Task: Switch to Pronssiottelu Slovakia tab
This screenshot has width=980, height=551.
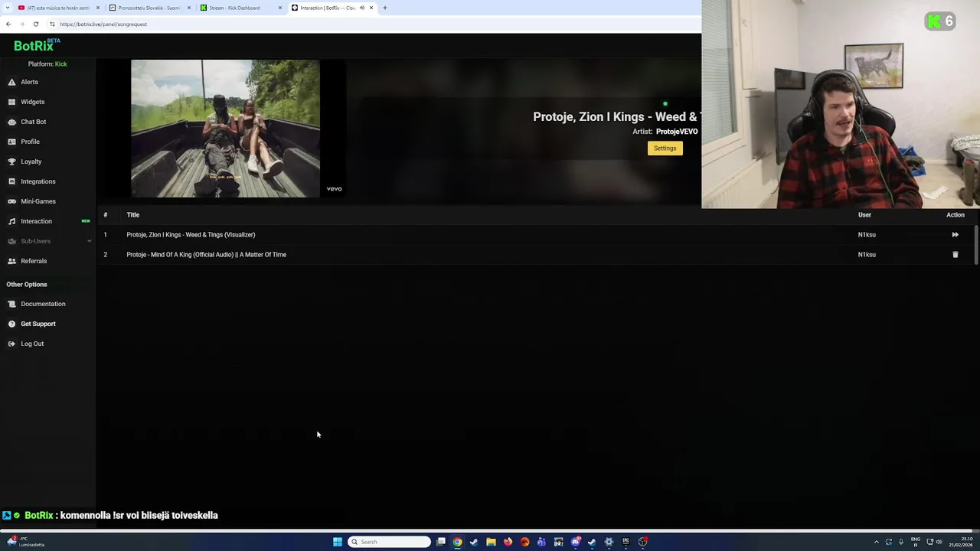Action: [149, 8]
